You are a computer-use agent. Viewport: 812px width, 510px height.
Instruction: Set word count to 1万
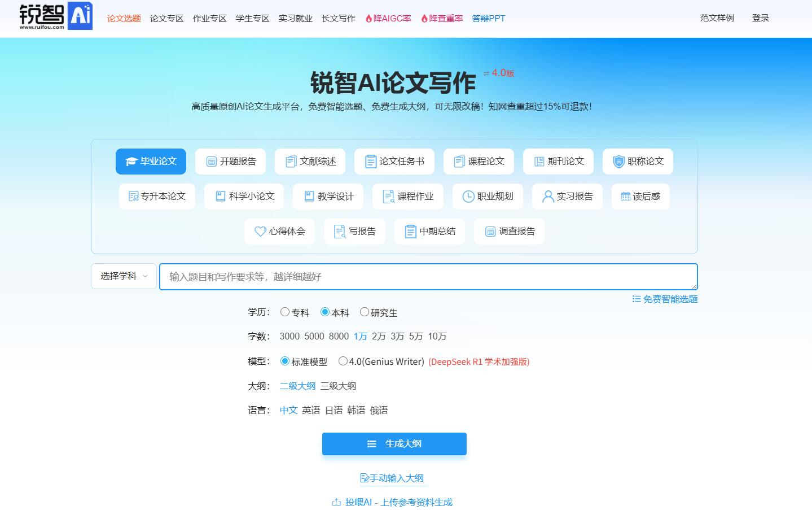(361, 336)
